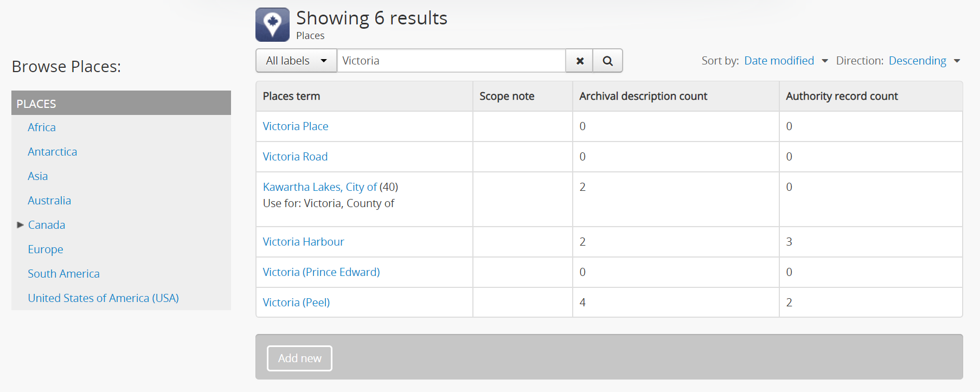The width and height of the screenshot is (980, 392).
Task: Open the Victoria Road term
Action: pyautogui.click(x=295, y=157)
